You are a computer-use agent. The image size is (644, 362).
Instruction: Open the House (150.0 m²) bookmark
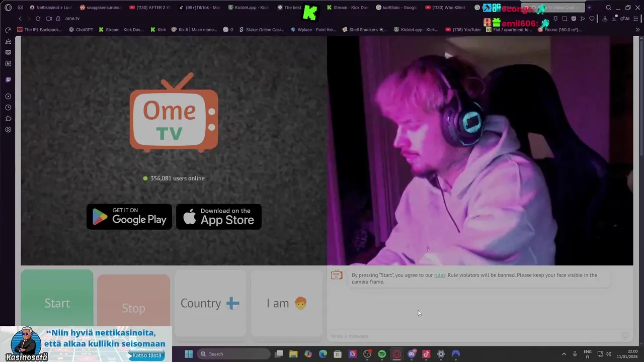[559, 30]
